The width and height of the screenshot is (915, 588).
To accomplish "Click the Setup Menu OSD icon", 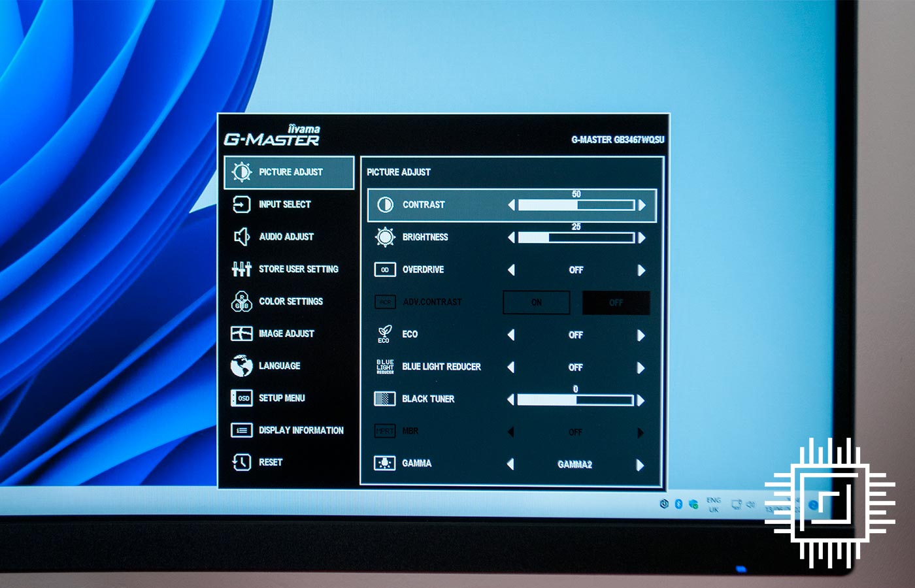I will 241,398.
